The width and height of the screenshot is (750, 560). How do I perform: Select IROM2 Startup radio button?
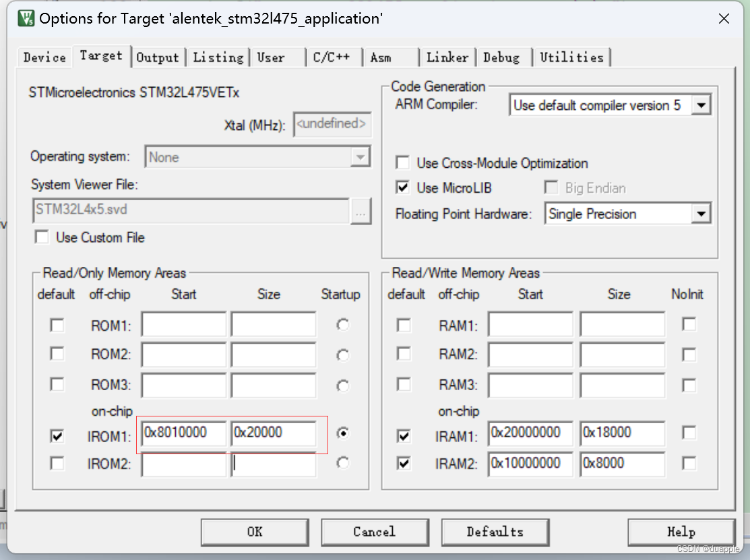tap(343, 463)
